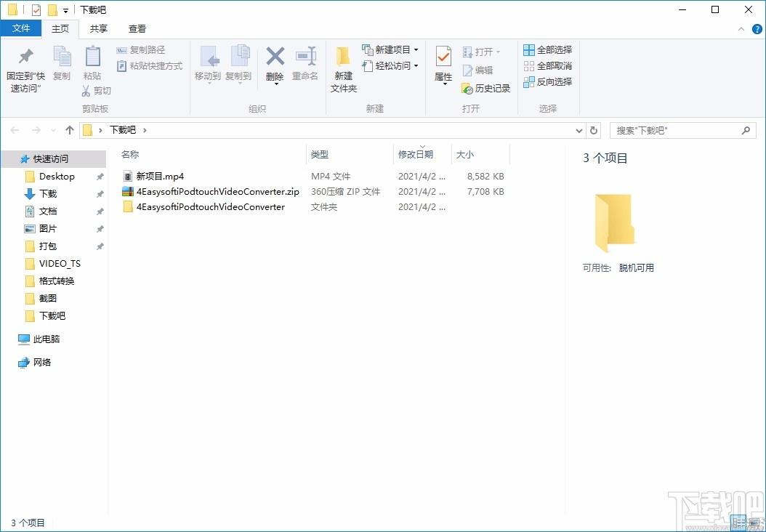Click Forward navigation arrow
Image resolution: width=766 pixels, height=532 pixels.
pos(36,130)
